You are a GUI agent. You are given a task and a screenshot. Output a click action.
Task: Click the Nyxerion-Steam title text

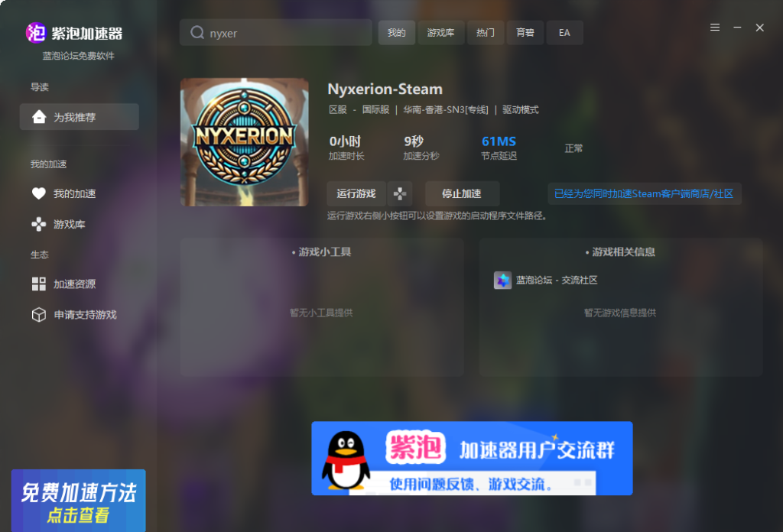tap(385, 89)
